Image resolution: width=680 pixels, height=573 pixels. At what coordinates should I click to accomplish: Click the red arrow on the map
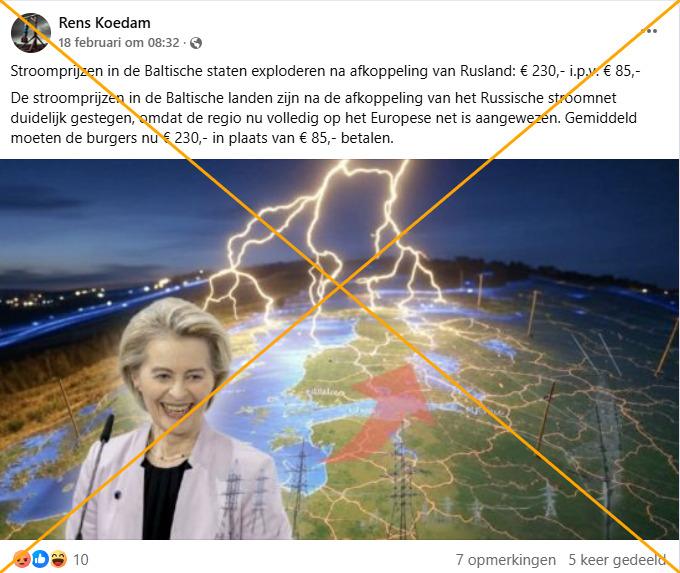click(x=380, y=413)
